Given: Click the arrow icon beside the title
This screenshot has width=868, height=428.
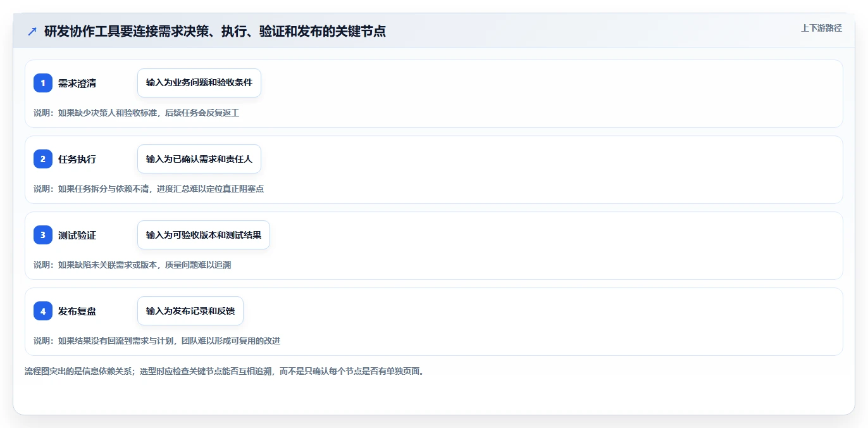Looking at the screenshot, I should [32, 31].
